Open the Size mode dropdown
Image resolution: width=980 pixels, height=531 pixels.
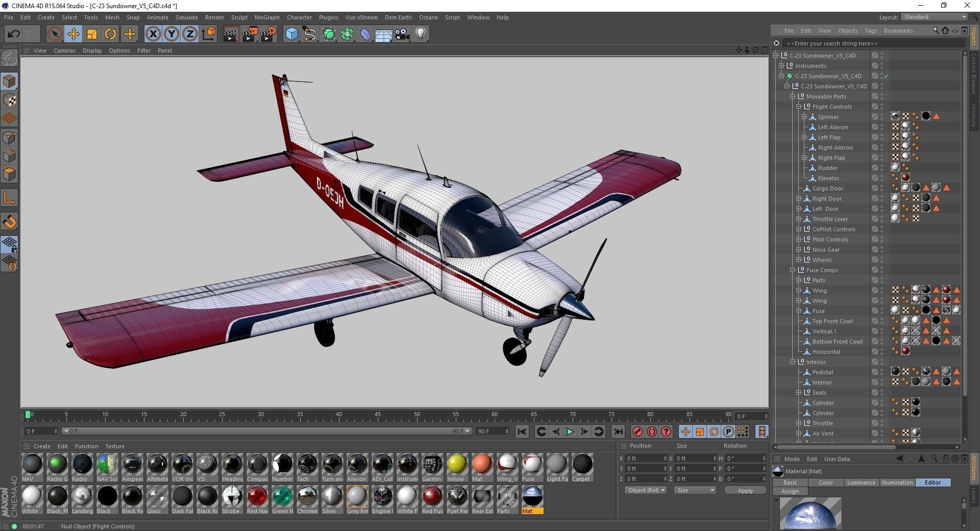tap(695, 490)
